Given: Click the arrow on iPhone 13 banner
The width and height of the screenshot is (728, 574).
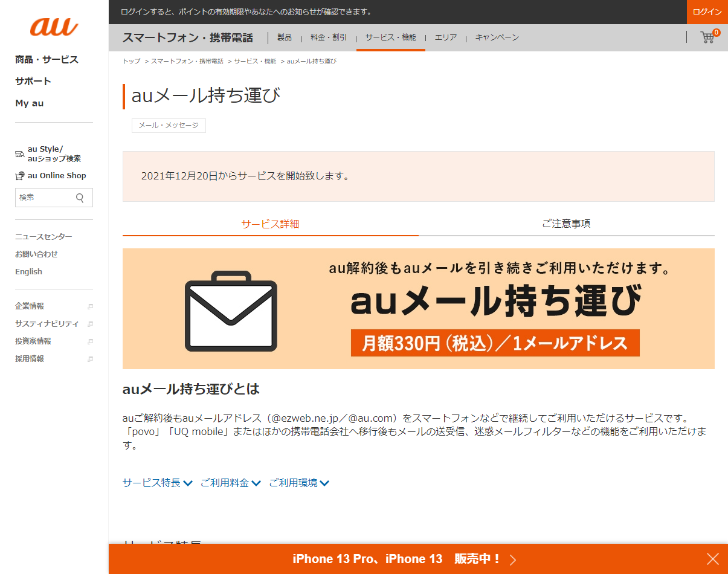Looking at the screenshot, I should (513, 559).
